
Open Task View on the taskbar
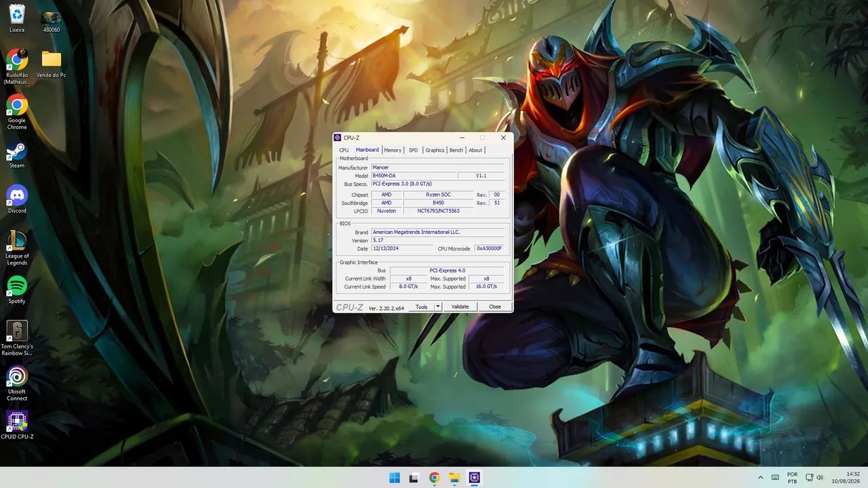pyautogui.click(x=414, y=478)
